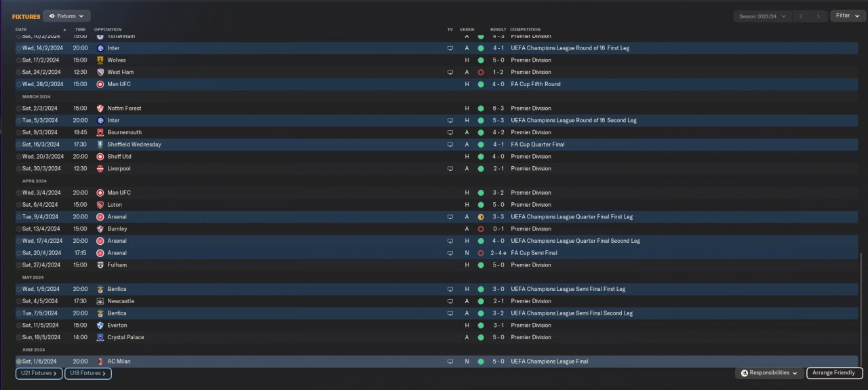The height and width of the screenshot is (390, 868).
Task: Click 'FA Cup Fifth Round' competition text
Action: point(536,84)
